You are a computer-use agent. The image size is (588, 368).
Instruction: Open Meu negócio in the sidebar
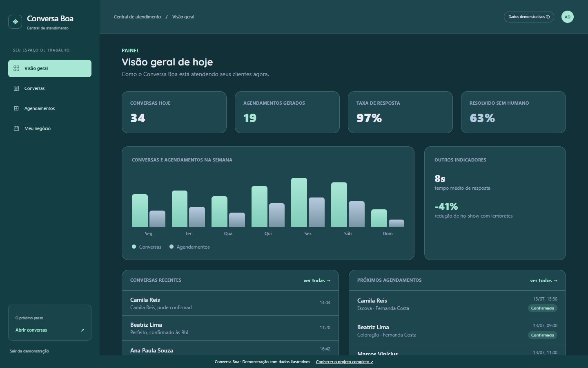click(x=50, y=128)
